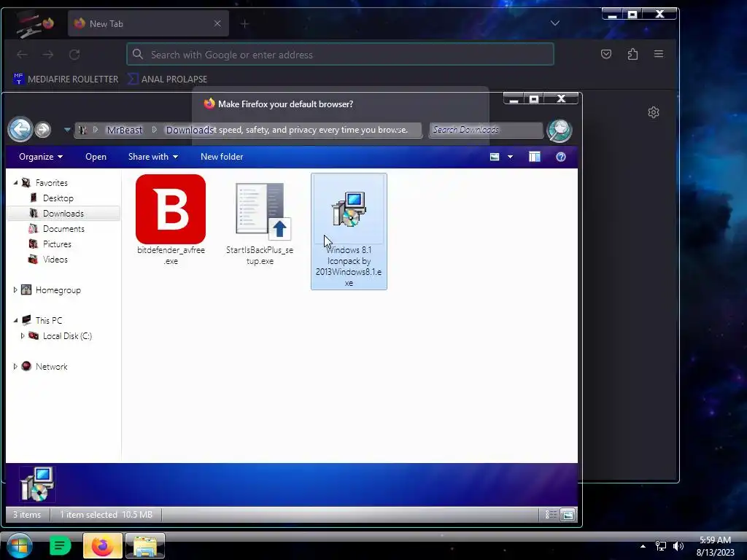Open Videos in the navigation pane

tap(55, 260)
